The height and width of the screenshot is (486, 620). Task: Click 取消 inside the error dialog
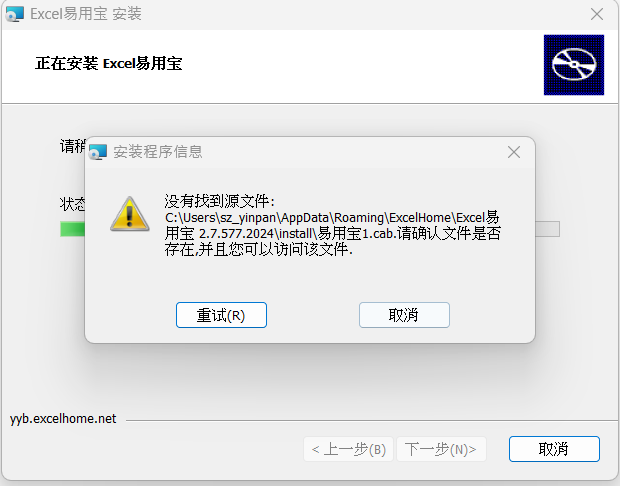(x=404, y=315)
